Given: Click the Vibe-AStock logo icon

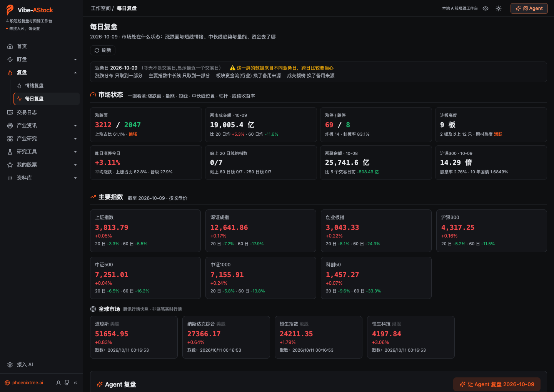Looking at the screenshot, I should coord(10,10).
